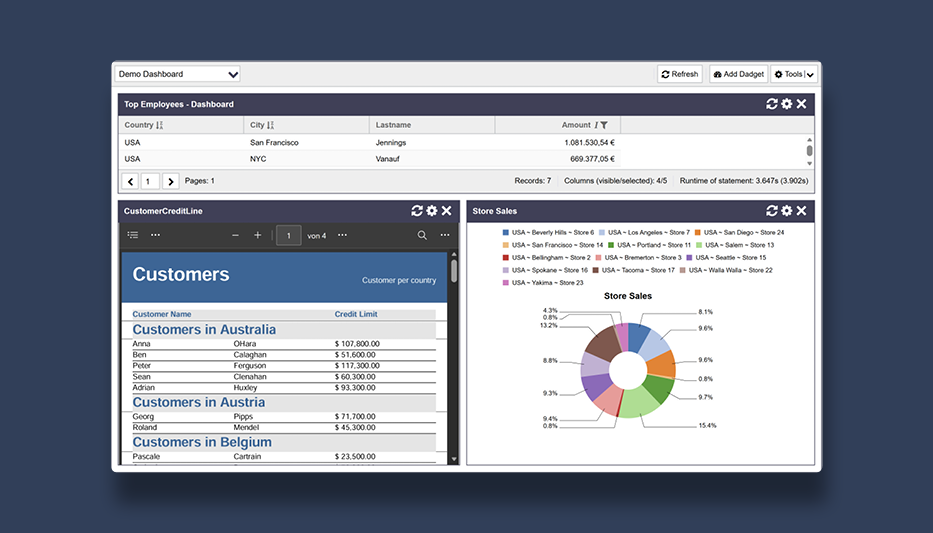Sort by the City column icon
The image size is (933, 533).
270,125
